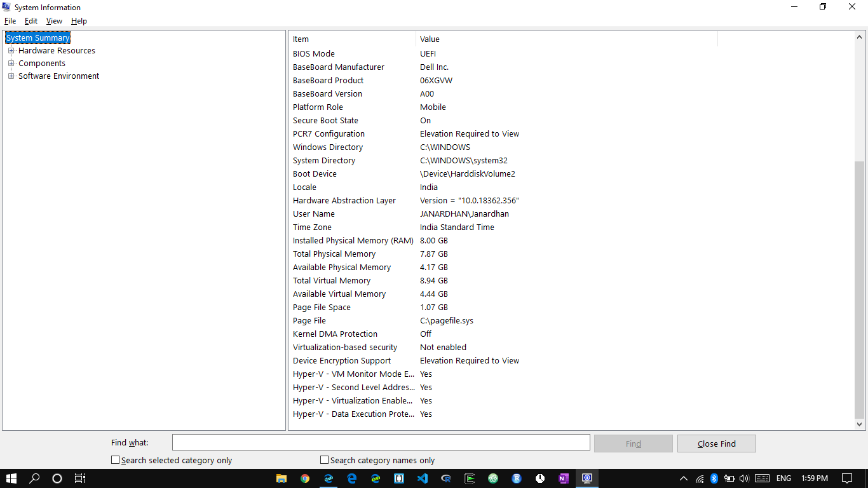Open the Brackets editor taskbar icon

click(399, 478)
